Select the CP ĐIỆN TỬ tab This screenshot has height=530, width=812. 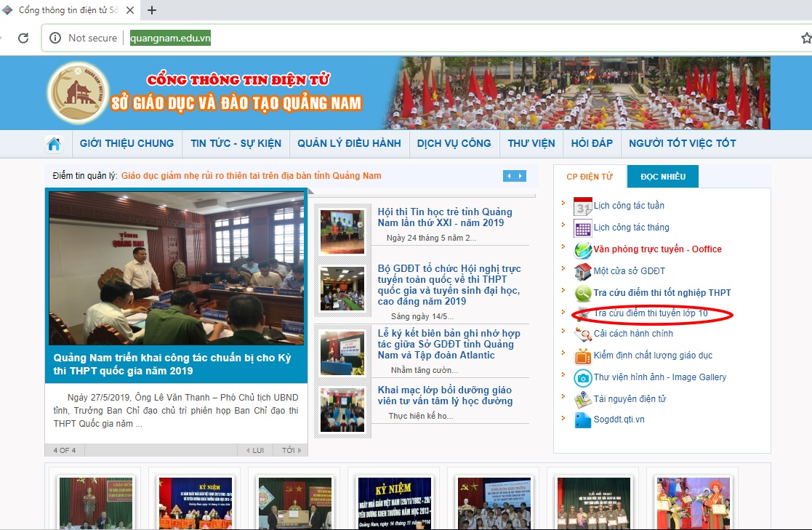[x=590, y=177]
